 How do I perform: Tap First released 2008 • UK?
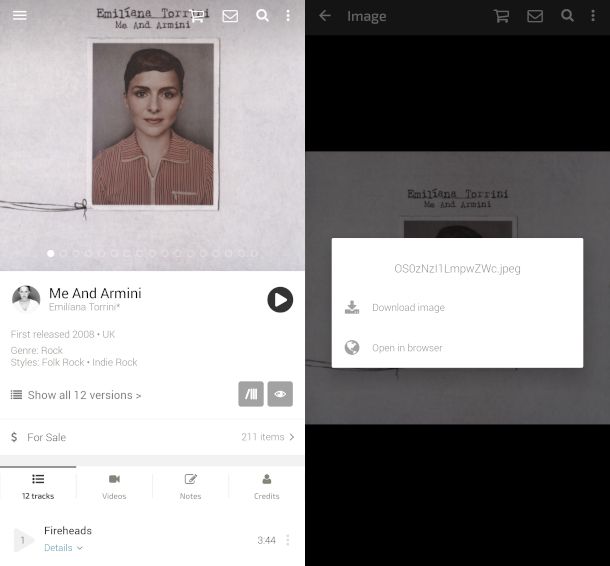[x=63, y=335]
